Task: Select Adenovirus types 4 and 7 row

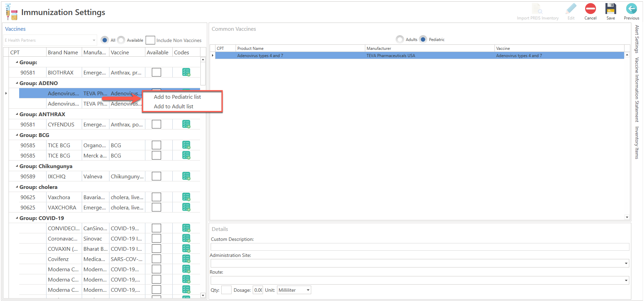Action: coord(419,55)
